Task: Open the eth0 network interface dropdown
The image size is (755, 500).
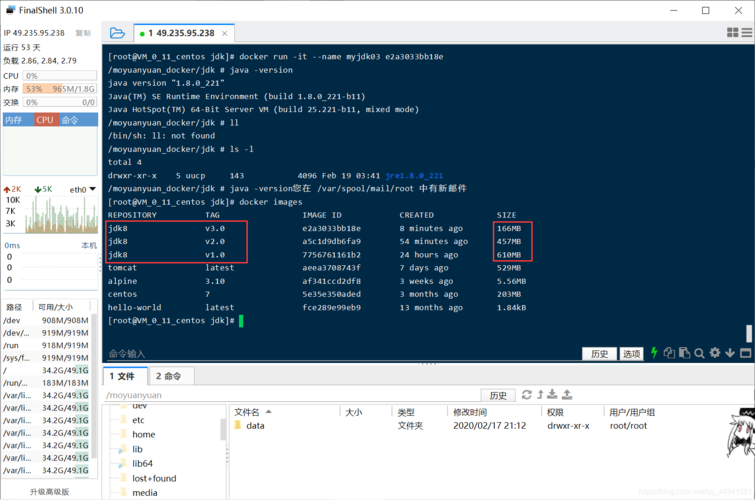Action: [x=82, y=189]
